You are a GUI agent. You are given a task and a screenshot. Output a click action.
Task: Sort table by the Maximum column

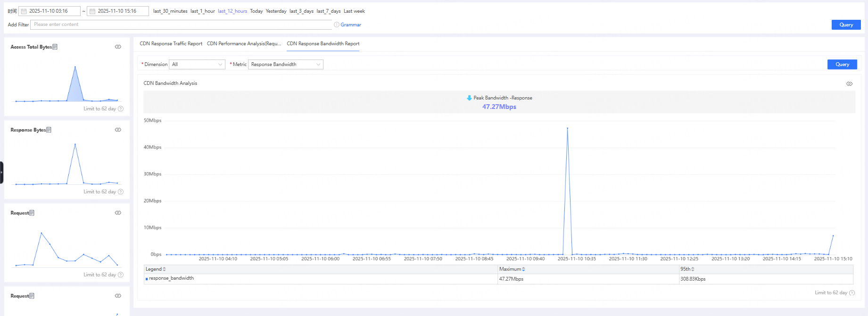click(523, 269)
